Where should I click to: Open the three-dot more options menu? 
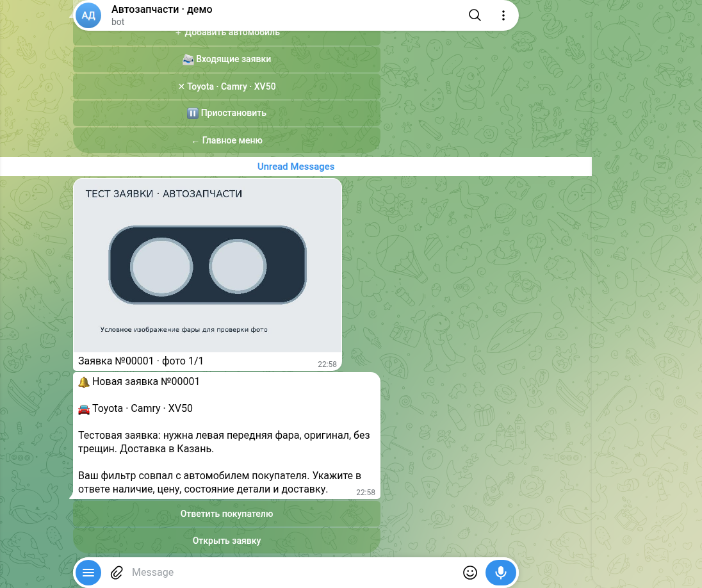[x=503, y=15]
